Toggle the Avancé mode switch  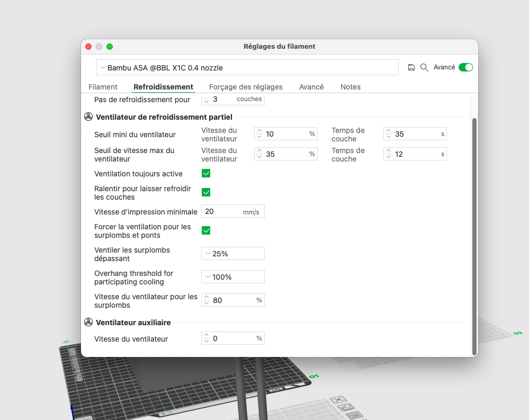click(x=465, y=67)
